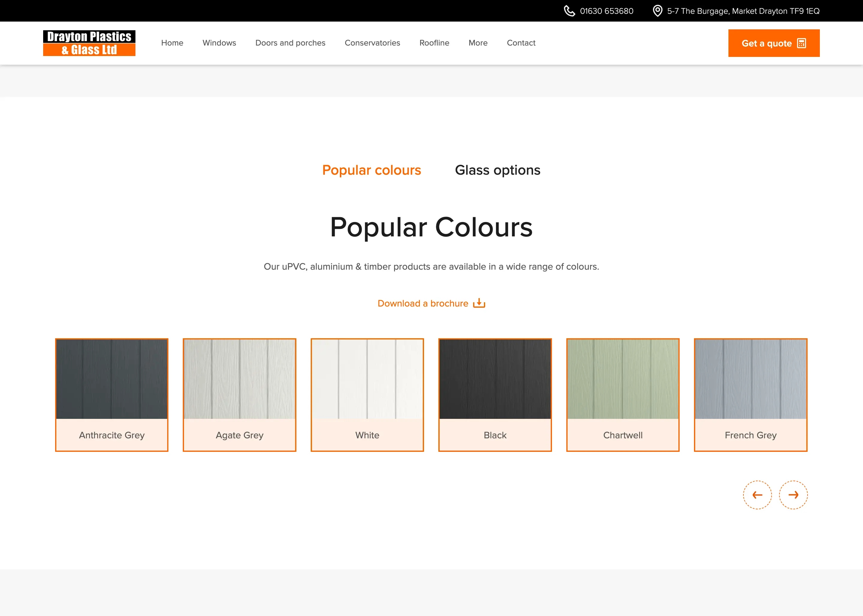Open the Windows menu item
Image resolution: width=863 pixels, height=616 pixels.
point(219,43)
